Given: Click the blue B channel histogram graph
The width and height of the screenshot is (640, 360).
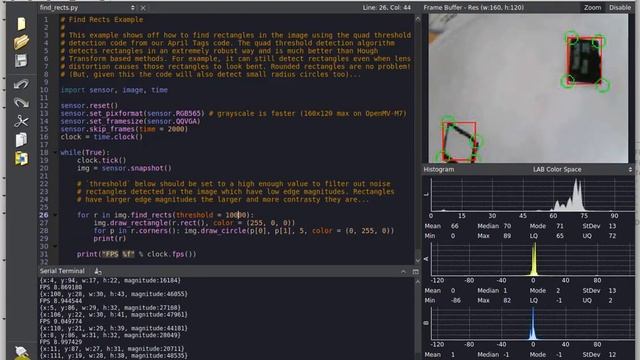Looking at the screenshot, I should click(533, 323).
